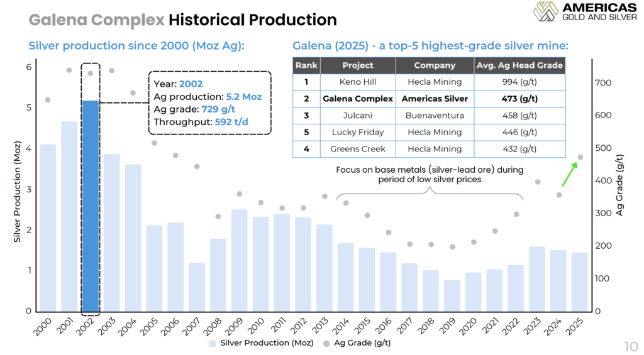
Task: Click the Americas Gold and Silver logo
Action: (x=585, y=11)
